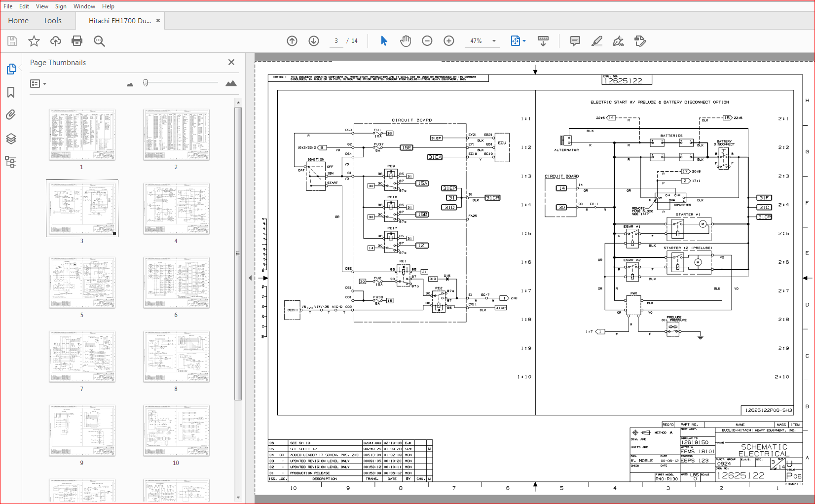Close the Hitachi EH1700 document tab

pos(158,21)
